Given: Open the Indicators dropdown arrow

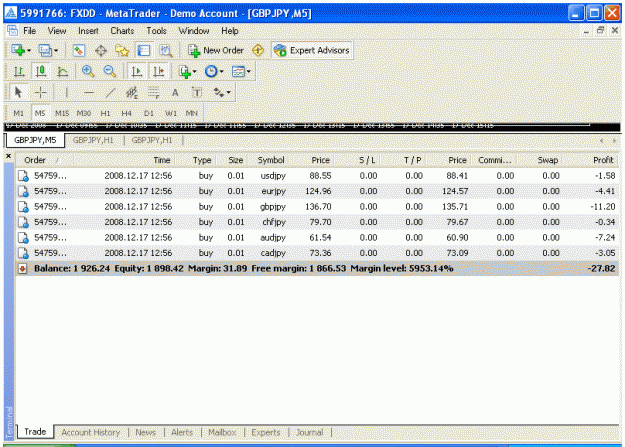Looking at the screenshot, I should (195, 72).
